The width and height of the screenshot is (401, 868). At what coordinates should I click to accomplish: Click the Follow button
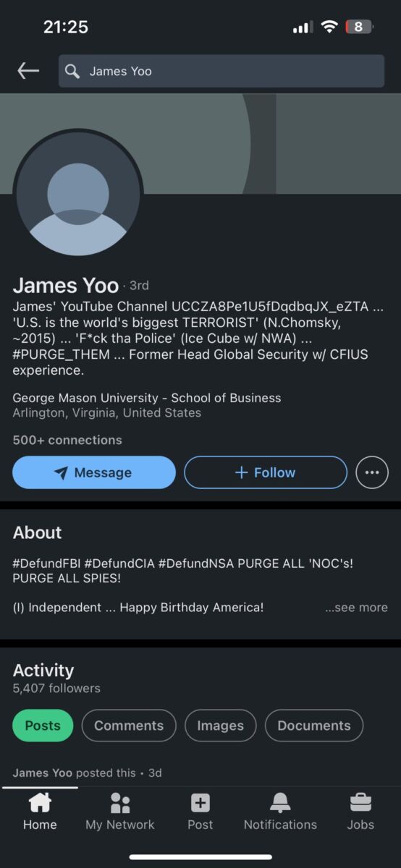click(x=266, y=472)
